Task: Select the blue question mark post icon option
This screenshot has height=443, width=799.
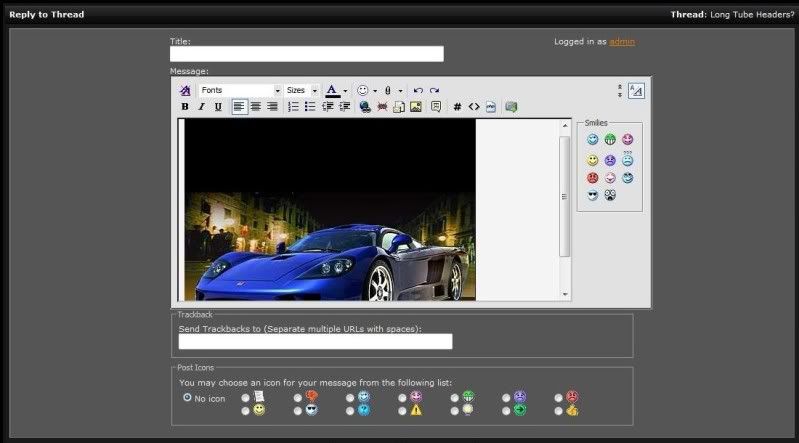Action: [350, 410]
